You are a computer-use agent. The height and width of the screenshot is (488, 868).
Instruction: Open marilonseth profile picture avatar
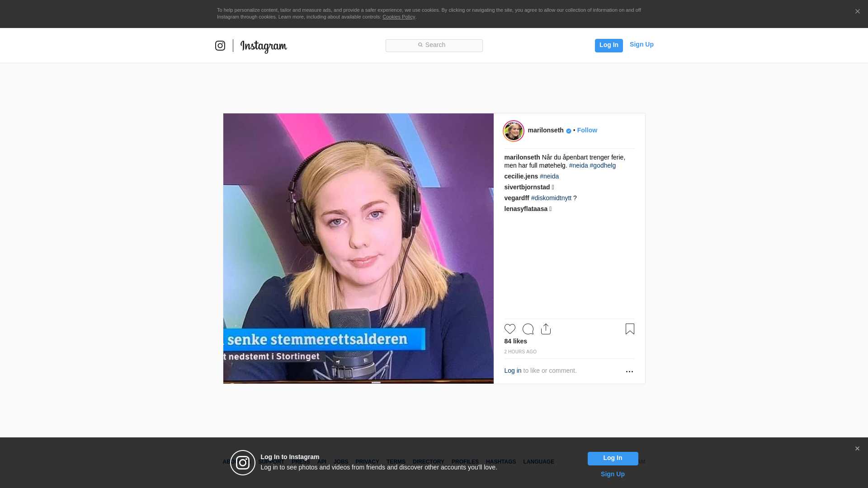pyautogui.click(x=514, y=131)
